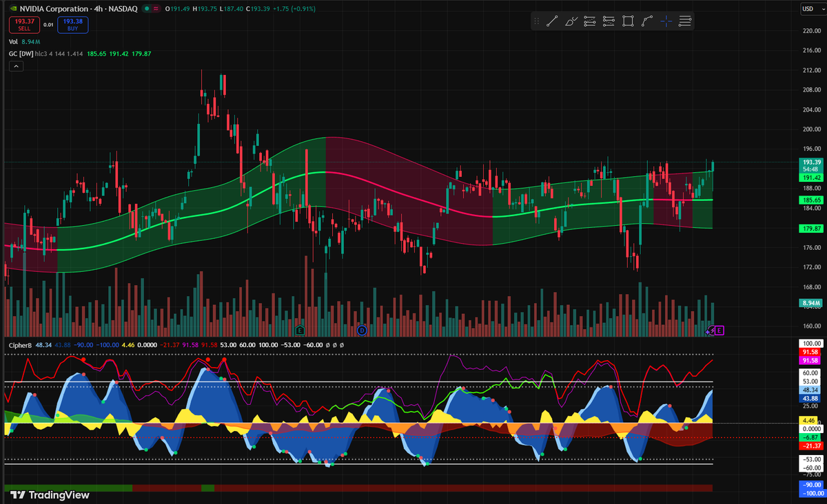Viewport: 827px width, 504px height.
Task: Click the green -6.87 axis label
Action: tap(810, 437)
